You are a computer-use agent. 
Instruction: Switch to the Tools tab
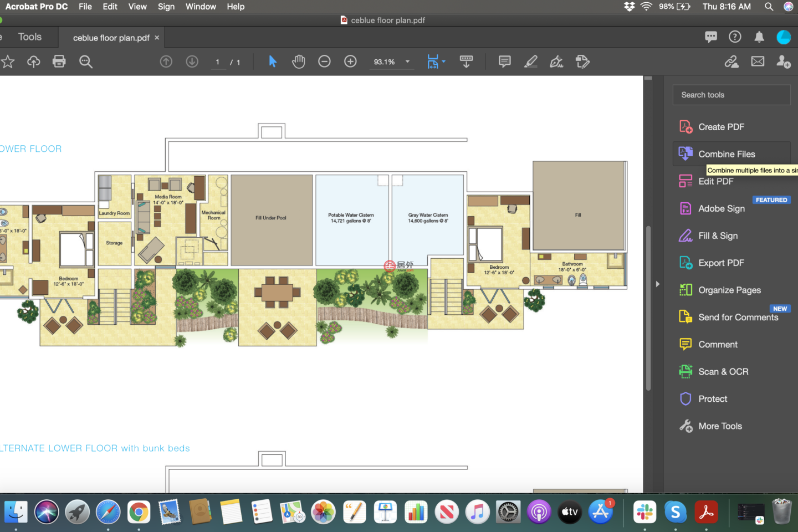29,37
